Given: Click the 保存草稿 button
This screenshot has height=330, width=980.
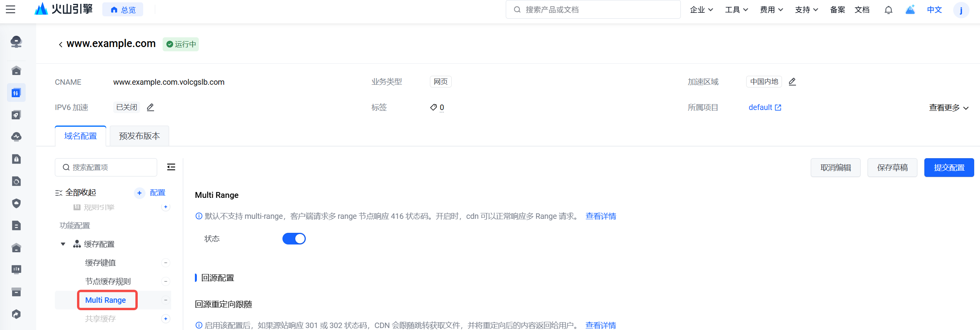Looking at the screenshot, I should [892, 168].
